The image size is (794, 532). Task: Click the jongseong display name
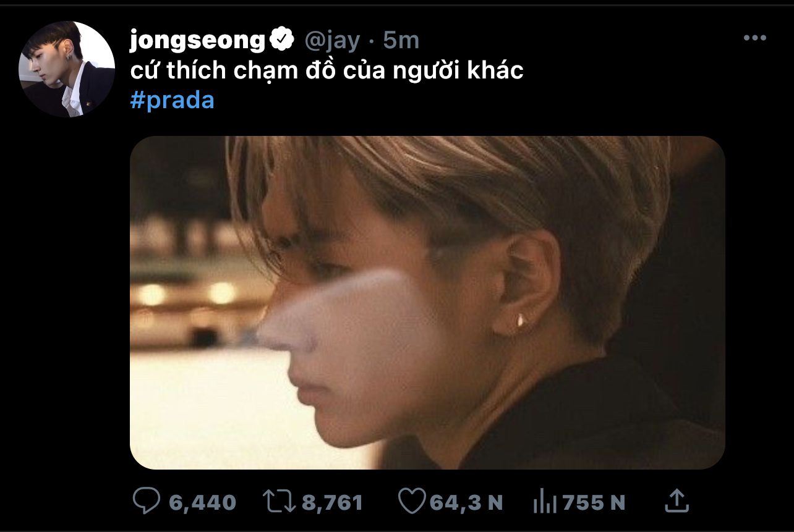point(197,41)
